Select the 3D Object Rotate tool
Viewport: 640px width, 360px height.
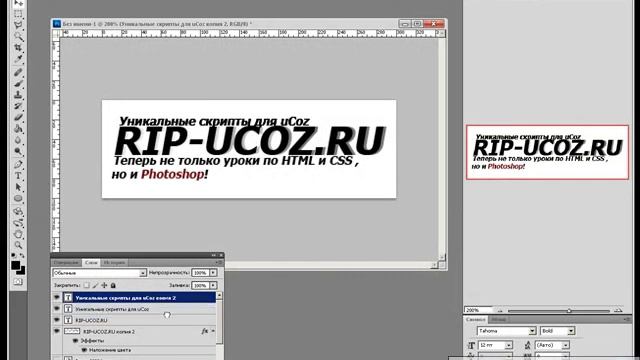(18, 212)
